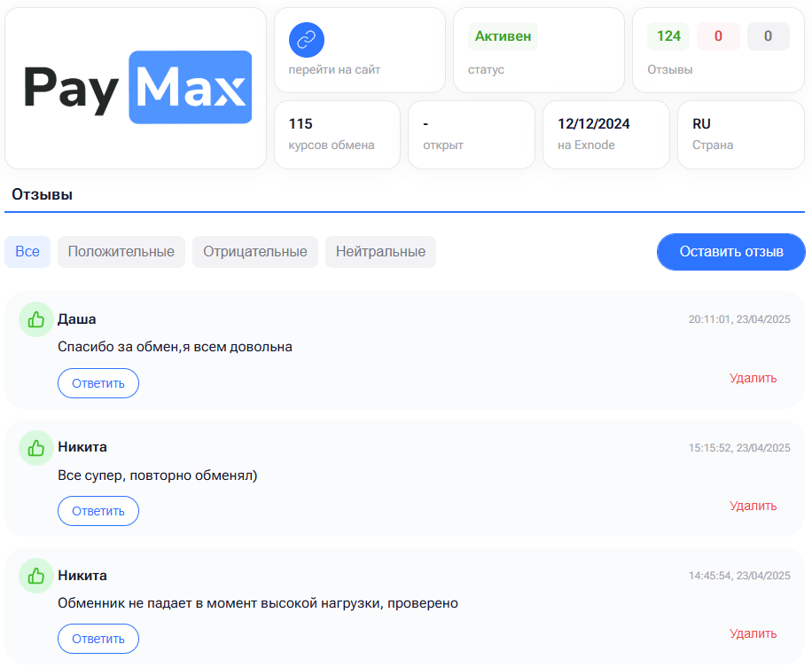Delete Даша's review via Удалить
The image size is (812, 668).
[753, 378]
